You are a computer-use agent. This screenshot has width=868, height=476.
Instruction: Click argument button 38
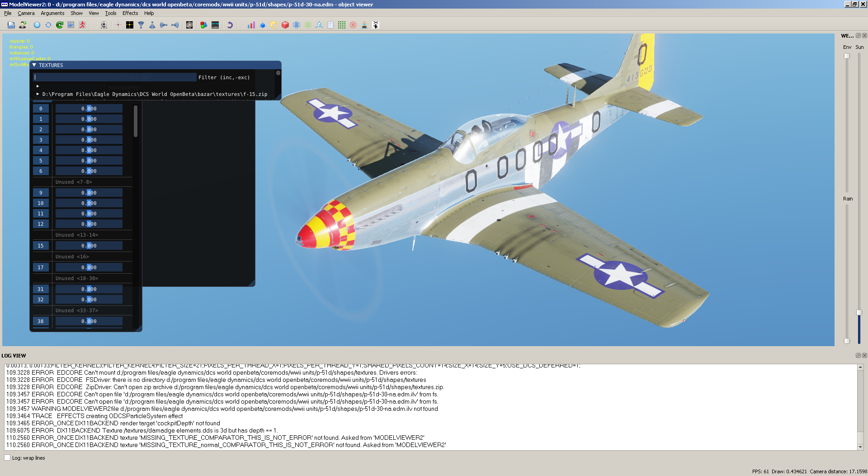coord(41,321)
